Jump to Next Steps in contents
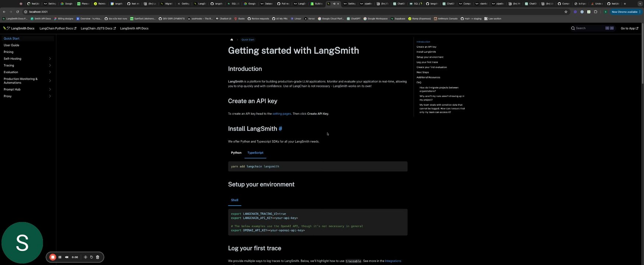Image resolution: width=644 pixels, height=265 pixels. (x=422, y=72)
